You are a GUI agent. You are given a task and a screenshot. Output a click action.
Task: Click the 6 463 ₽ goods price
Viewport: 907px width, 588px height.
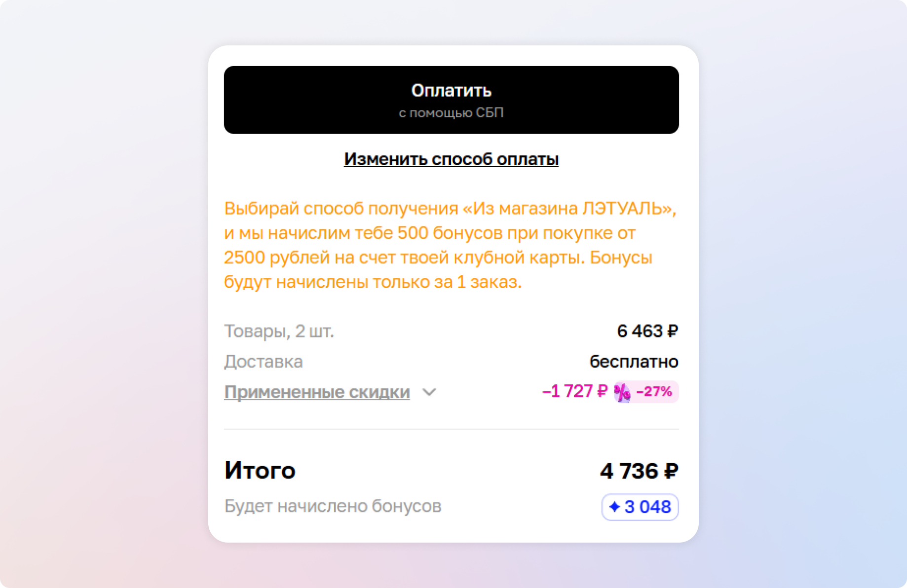tap(647, 331)
